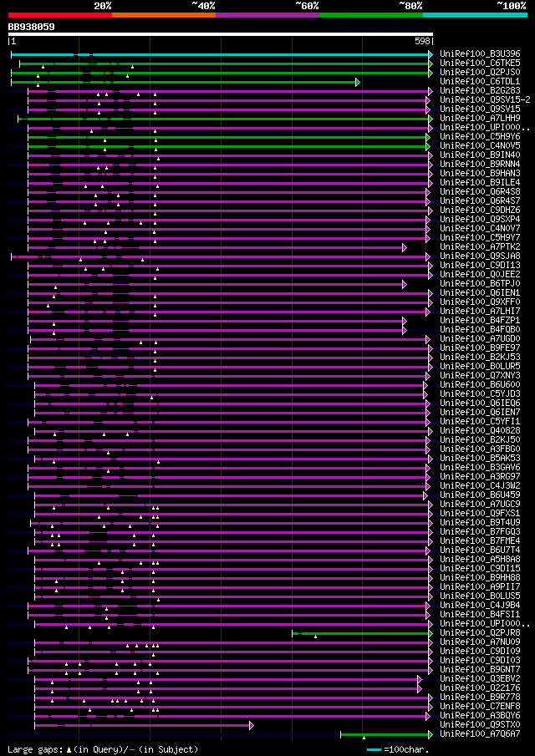Click the query end position 598

coord(423,42)
